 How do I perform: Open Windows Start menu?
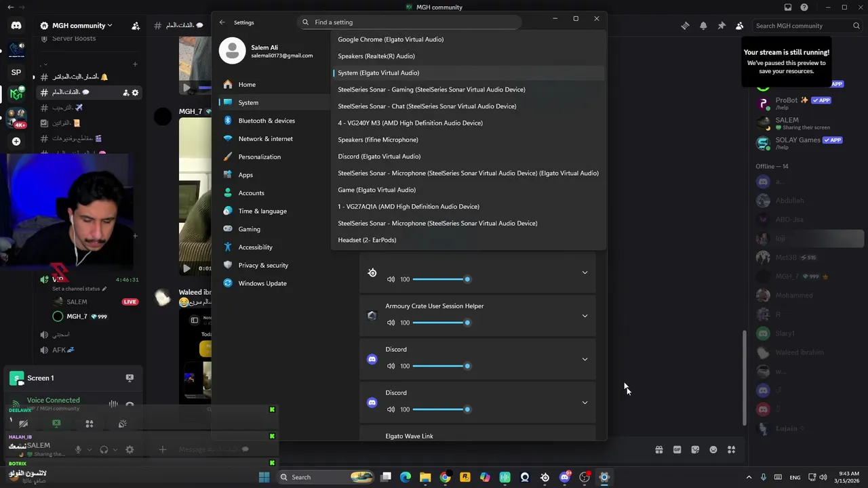coord(264,477)
